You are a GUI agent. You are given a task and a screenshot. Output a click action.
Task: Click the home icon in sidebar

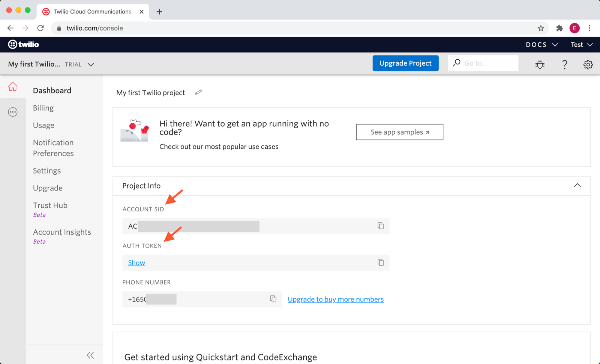pos(13,87)
